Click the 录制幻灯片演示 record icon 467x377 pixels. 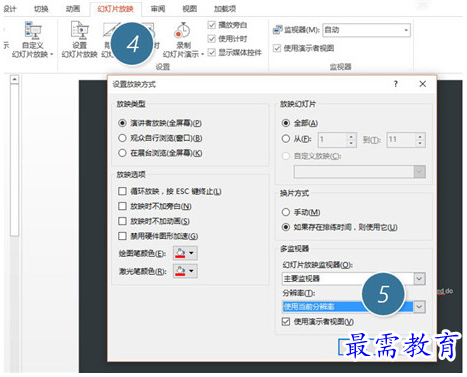click(182, 31)
